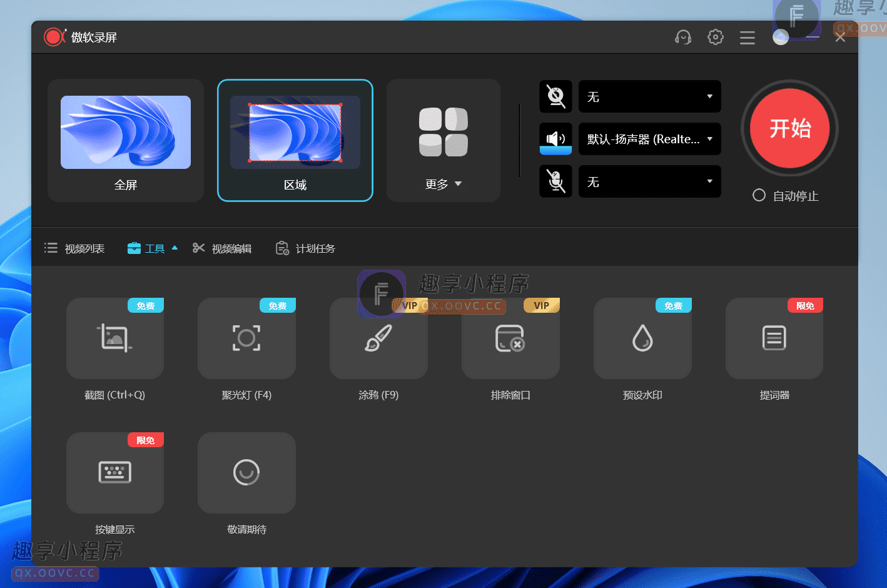The width and height of the screenshot is (887, 588).
Task: Click the clipboard icon beside 计划任务
Action: coord(282,248)
